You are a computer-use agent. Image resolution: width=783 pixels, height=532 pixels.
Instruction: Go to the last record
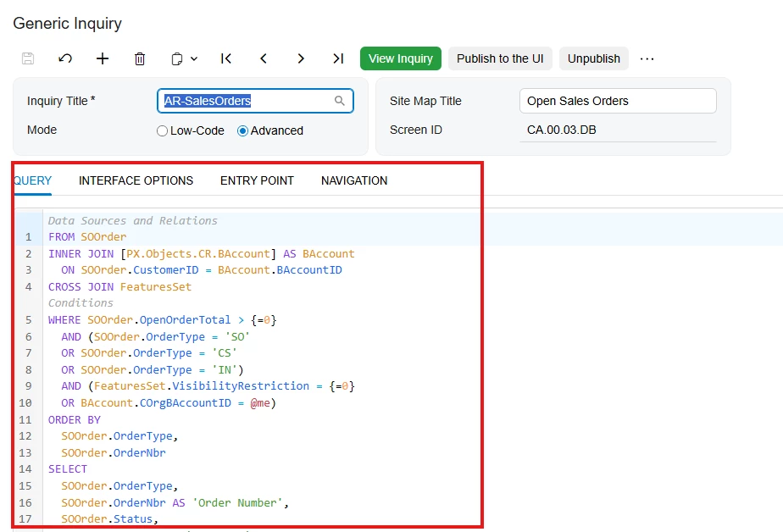pos(338,58)
